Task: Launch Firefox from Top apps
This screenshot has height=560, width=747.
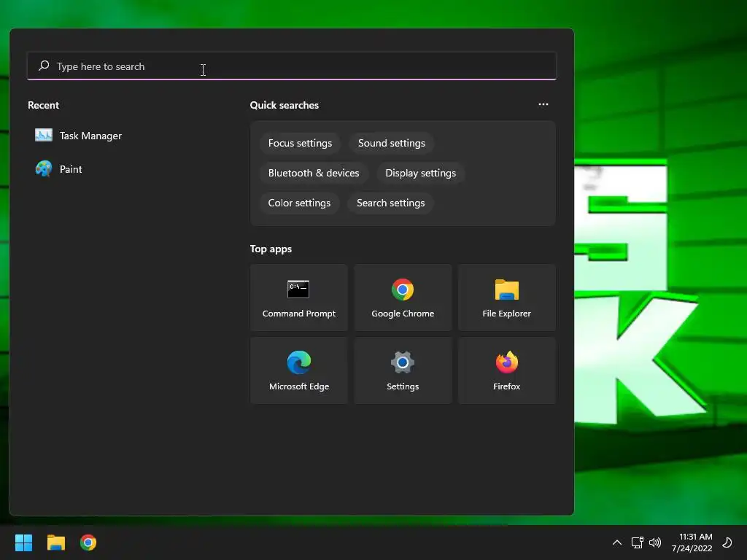Action: [506, 370]
